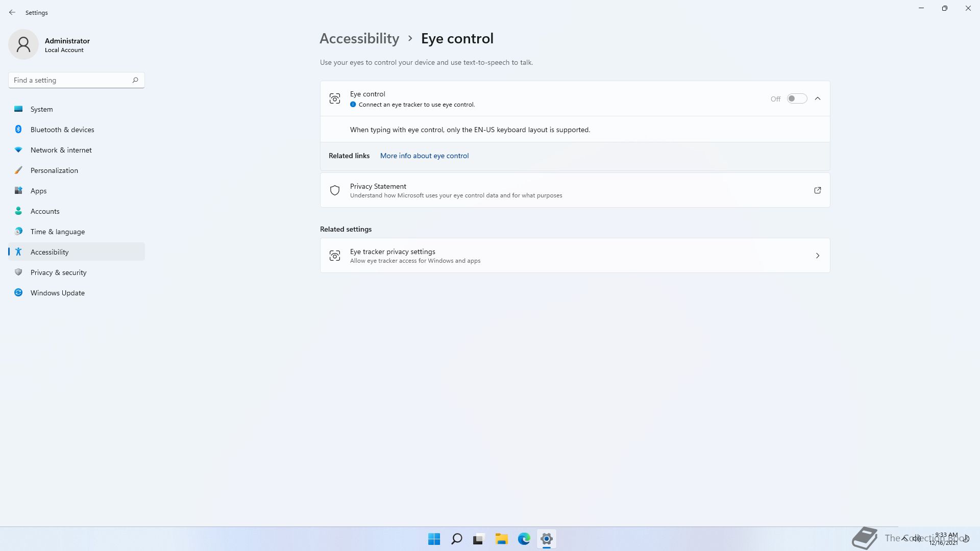Click the Administrator profile avatar

(x=23, y=45)
